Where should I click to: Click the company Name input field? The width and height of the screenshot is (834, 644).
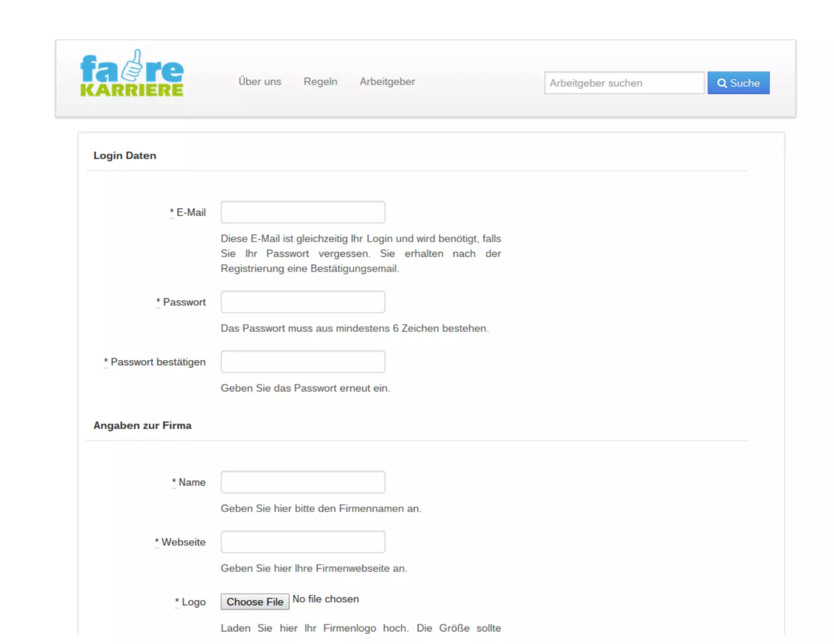pos(303,482)
